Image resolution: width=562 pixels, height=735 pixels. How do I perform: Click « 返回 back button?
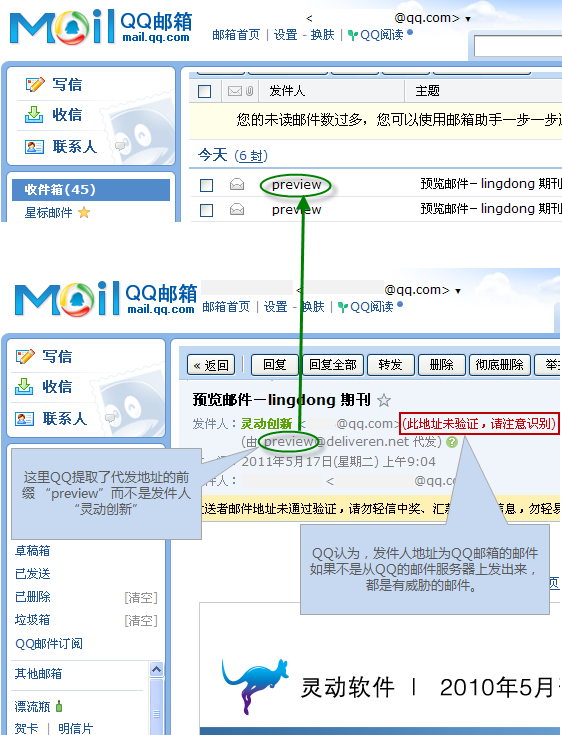coord(211,365)
